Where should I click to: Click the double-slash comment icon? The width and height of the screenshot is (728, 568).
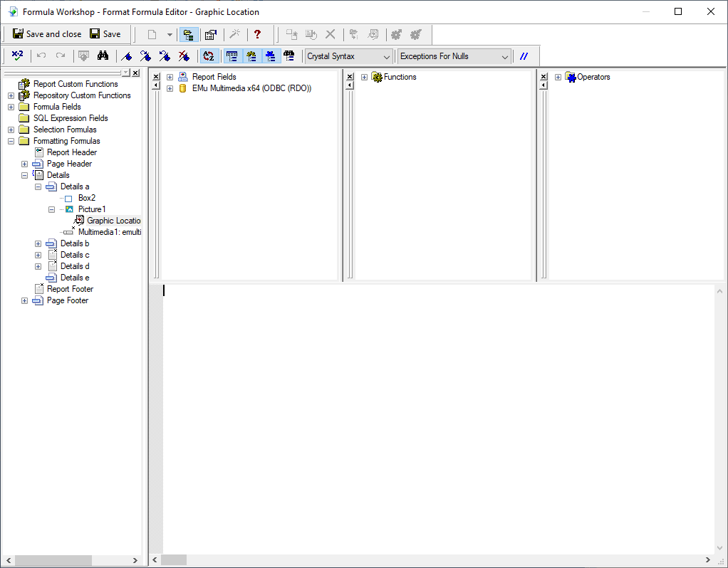coord(524,56)
